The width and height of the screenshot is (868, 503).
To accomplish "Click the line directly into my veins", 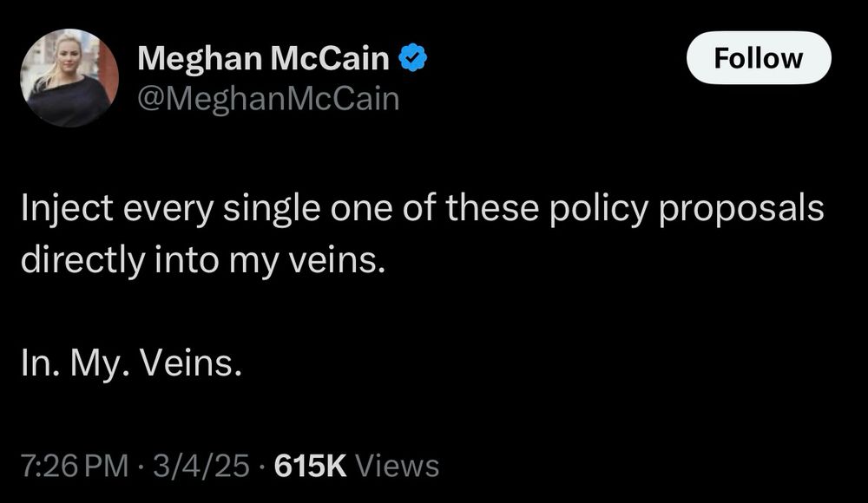I will coord(201,260).
